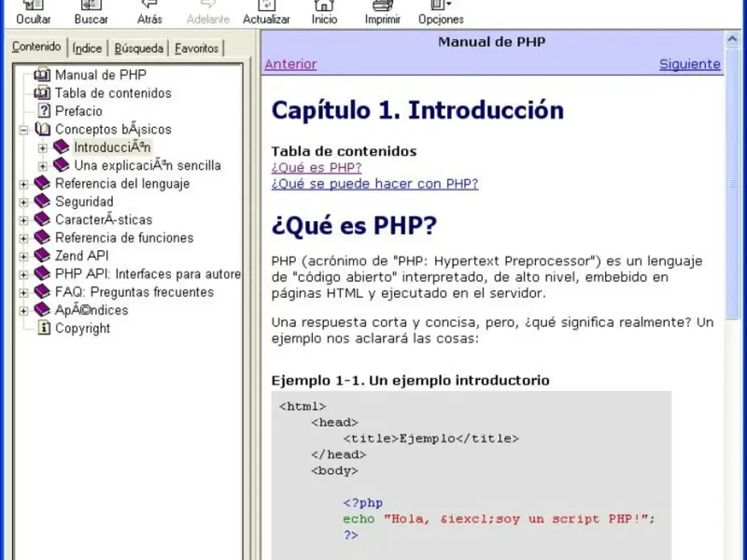Follow the Siguiente link
The image size is (747, 560).
[689, 63]
